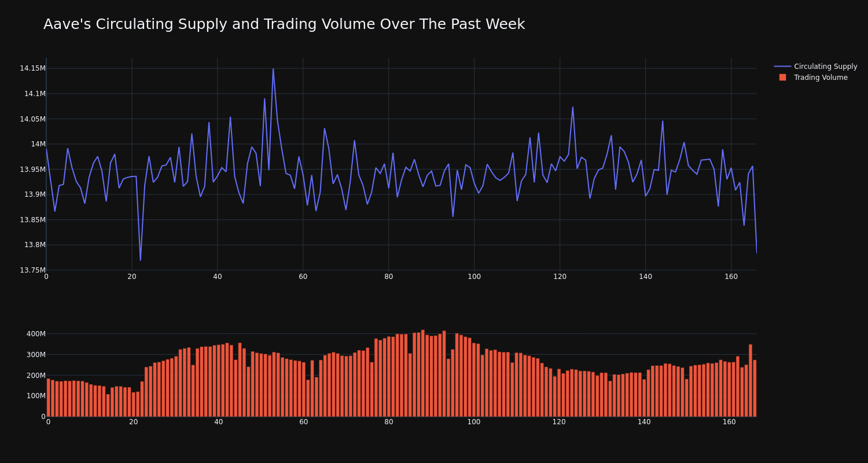Click the volume chart x-axis label 120
868x463 pixels.
559,422
